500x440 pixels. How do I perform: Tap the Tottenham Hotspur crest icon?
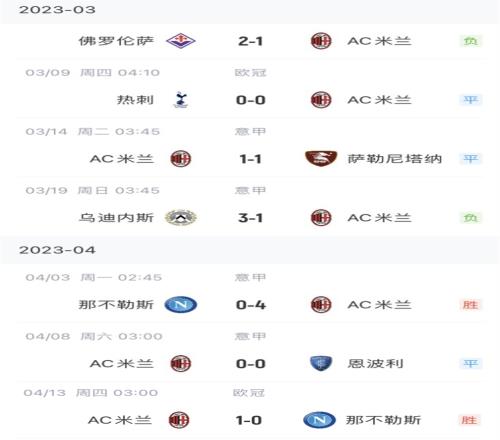click(x=181, y=100)
